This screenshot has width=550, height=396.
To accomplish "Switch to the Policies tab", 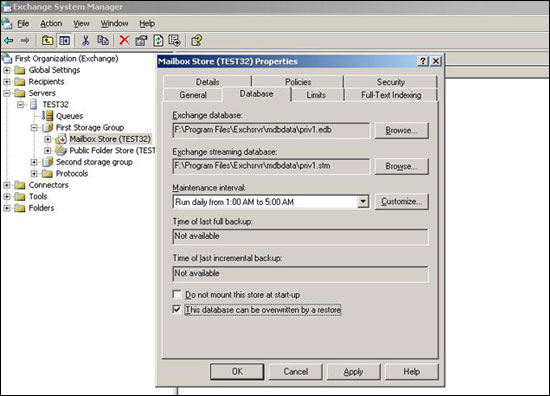I will (x=298, y=82).
